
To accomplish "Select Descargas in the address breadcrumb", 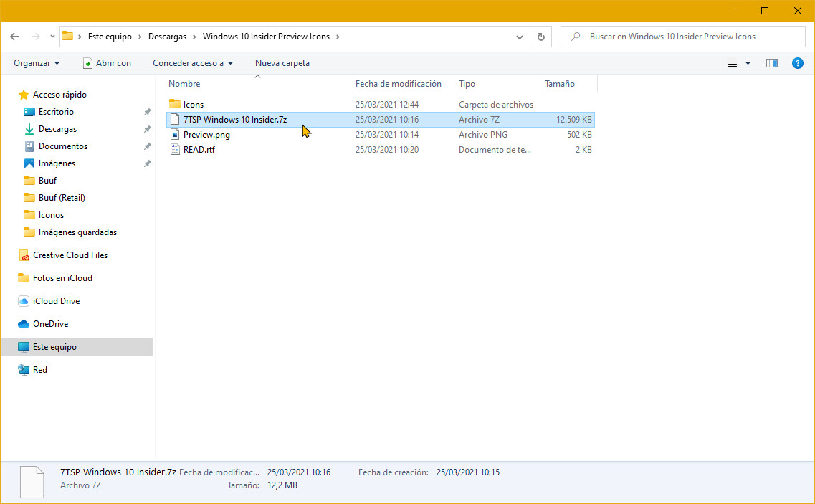I will (x=167, y=37).
